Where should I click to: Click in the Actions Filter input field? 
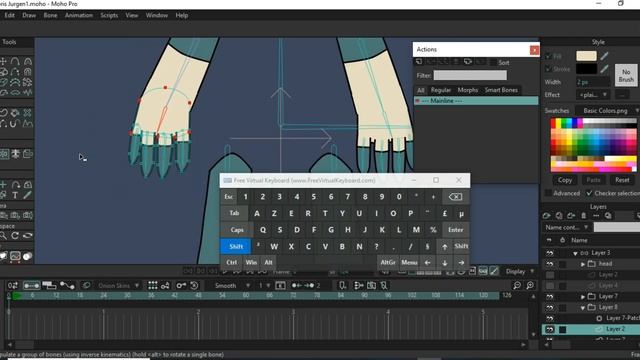coord(470,75)
